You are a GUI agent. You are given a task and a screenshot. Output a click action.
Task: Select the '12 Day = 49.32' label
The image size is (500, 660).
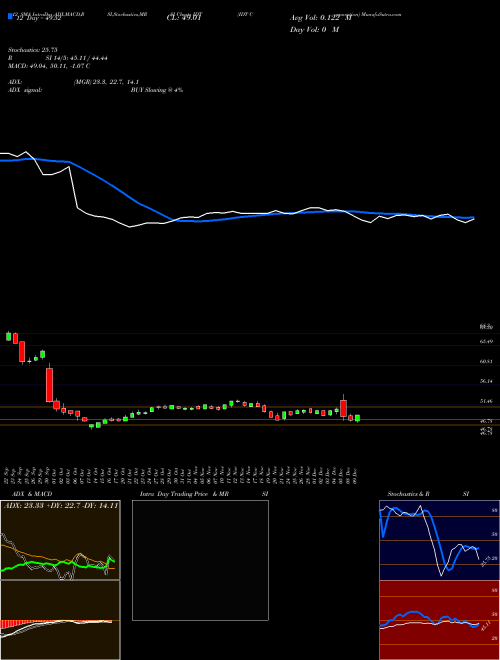tap(38, 18)
